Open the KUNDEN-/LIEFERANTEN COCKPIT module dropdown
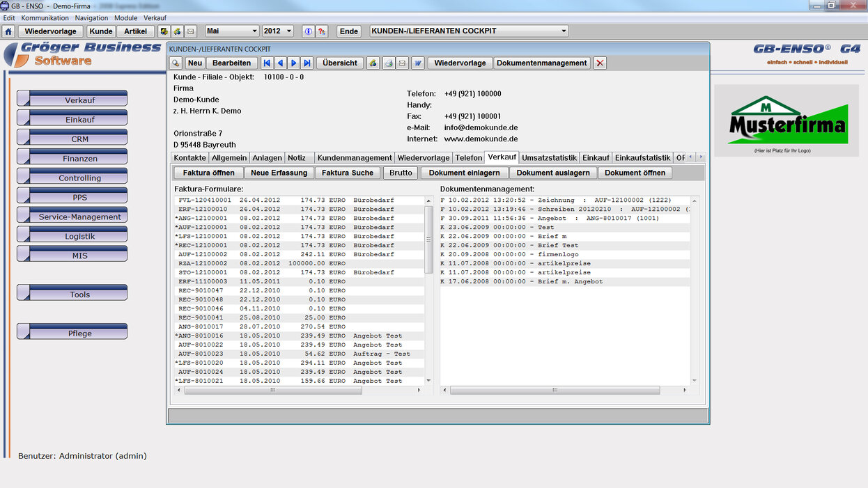 (x=469, y=31)
